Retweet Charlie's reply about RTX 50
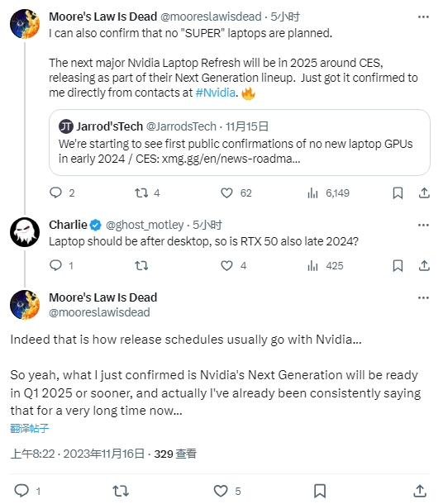This screenshot has height=504, width=443. click(141, 265)
